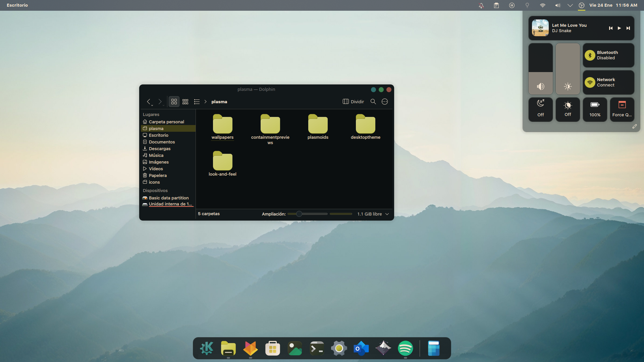Image resolution: width=644 pixels, height=362 pixels.
Task: Toggle the control center panel icon
Action: tap(582, 5)
